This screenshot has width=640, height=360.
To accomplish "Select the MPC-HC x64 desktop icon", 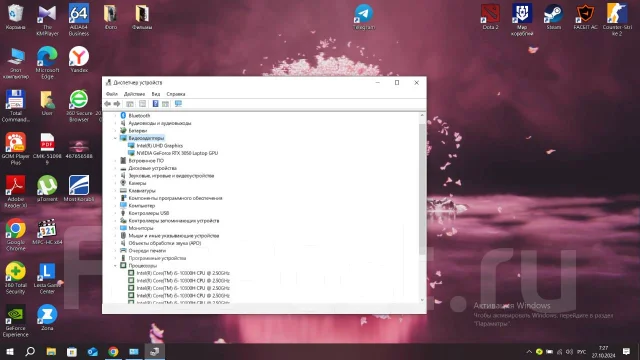I will [47, 232].
